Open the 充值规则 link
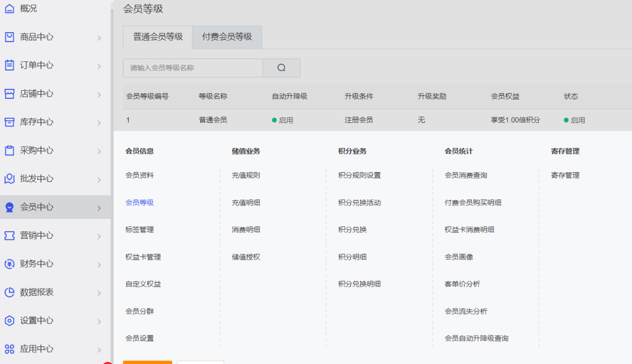 (246, 175)
